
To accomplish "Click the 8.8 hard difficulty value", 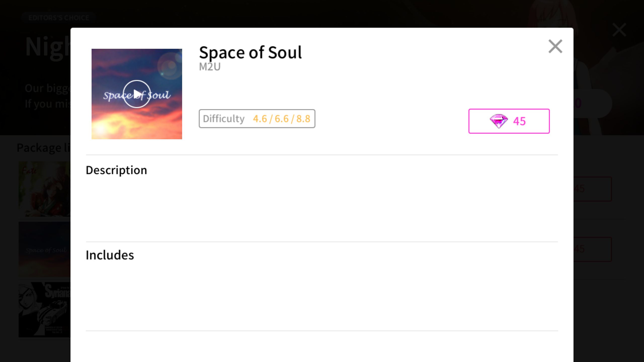I will 303,119.
